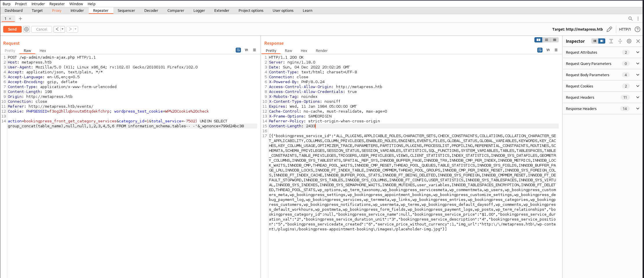Click the Cookie header line in request

[x=108, y=111]
